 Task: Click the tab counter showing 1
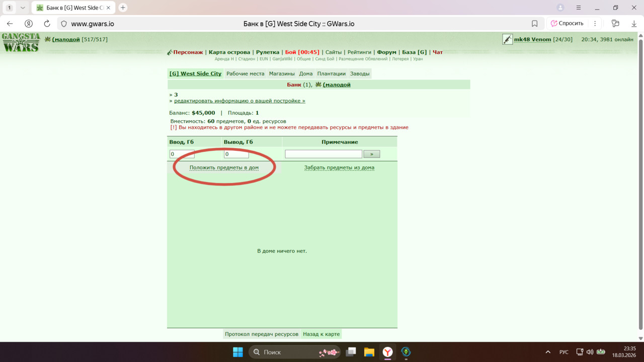pos(9,8)
